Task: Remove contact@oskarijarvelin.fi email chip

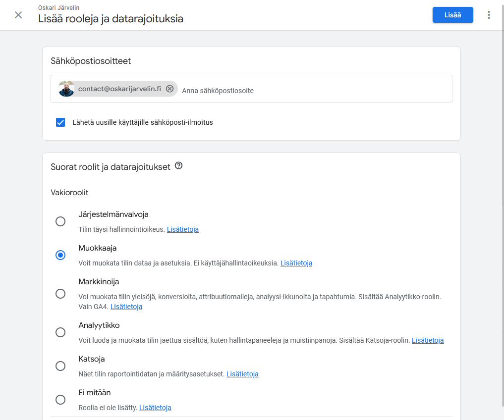Action: (x=169, y=89)
